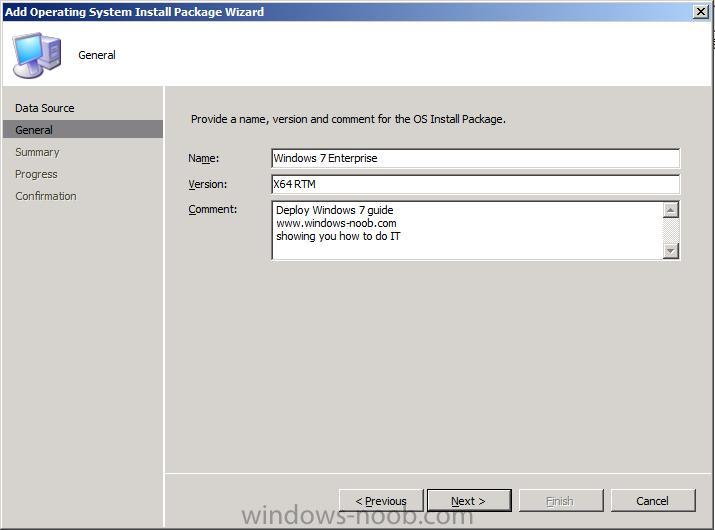This screenshot has width=715, height=530.
Task: Click the 'Deploy Windows 7 guide' comment line
Action: (335, 210)
